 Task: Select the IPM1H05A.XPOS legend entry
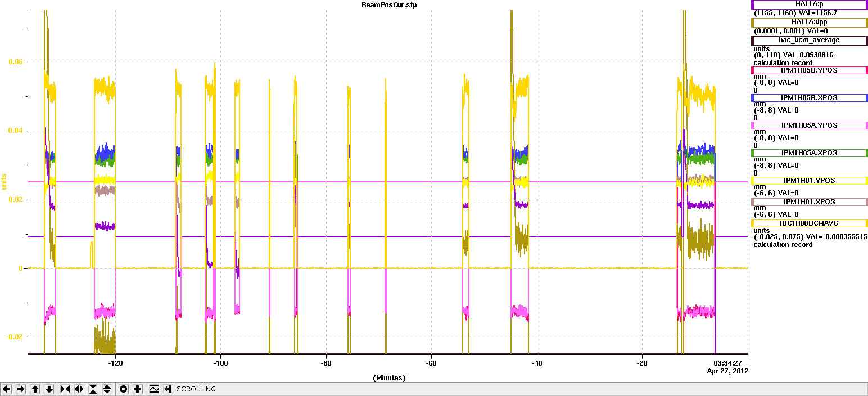809,153
